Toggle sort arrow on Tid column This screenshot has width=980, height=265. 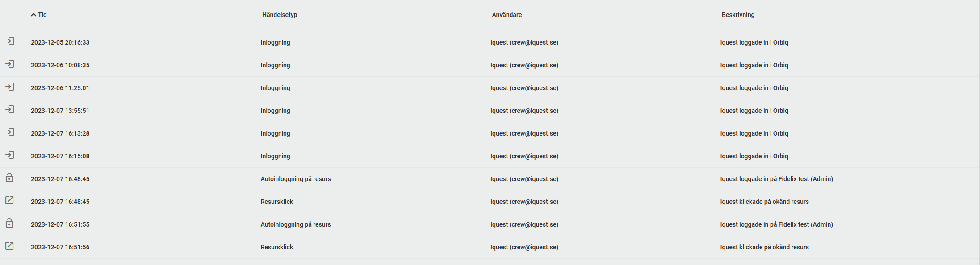pos(34,15)
